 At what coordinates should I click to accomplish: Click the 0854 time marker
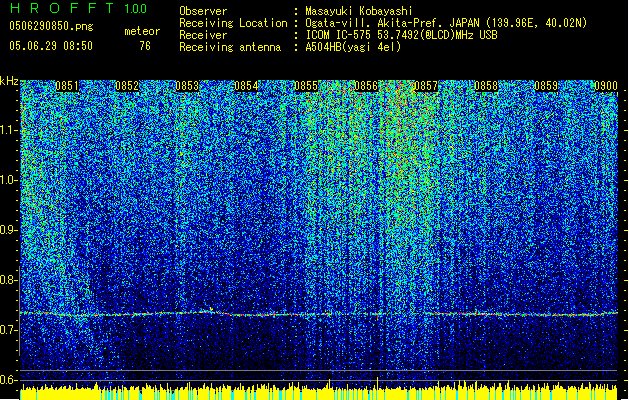(246, 86)
